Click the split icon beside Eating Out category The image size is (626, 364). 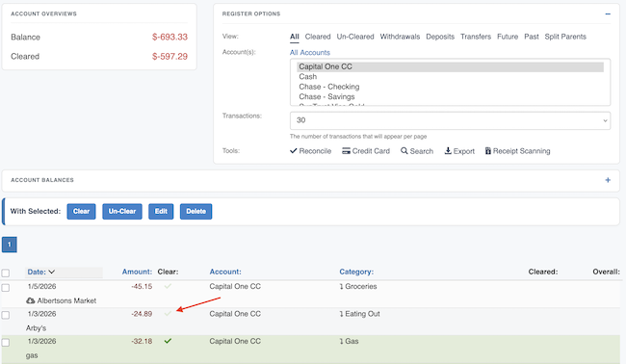click(341, 314)
